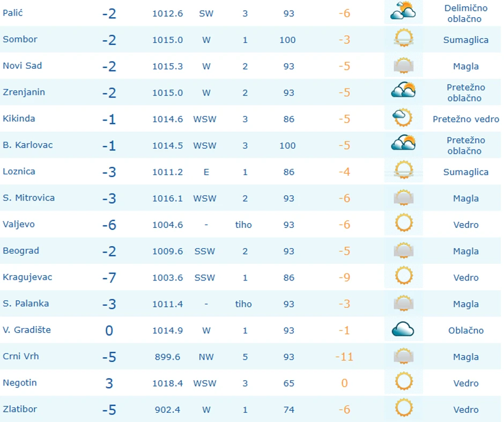Click the fog icon in Novi Sad row
The height and width of the screenshot is (422, 504).
pyautogui.click(x=403, y=64)
